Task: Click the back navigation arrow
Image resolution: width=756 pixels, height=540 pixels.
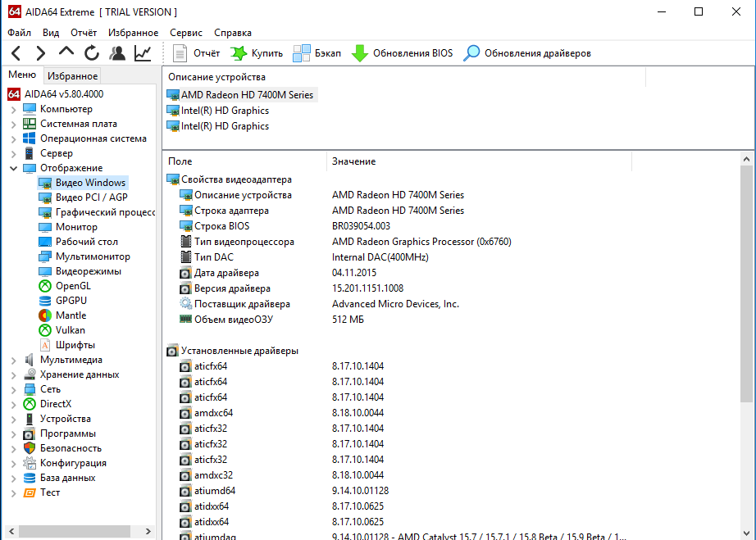Action: 16,53
